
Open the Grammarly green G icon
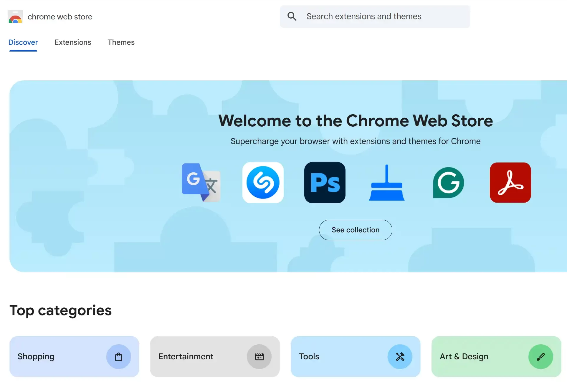pos(448,183)
